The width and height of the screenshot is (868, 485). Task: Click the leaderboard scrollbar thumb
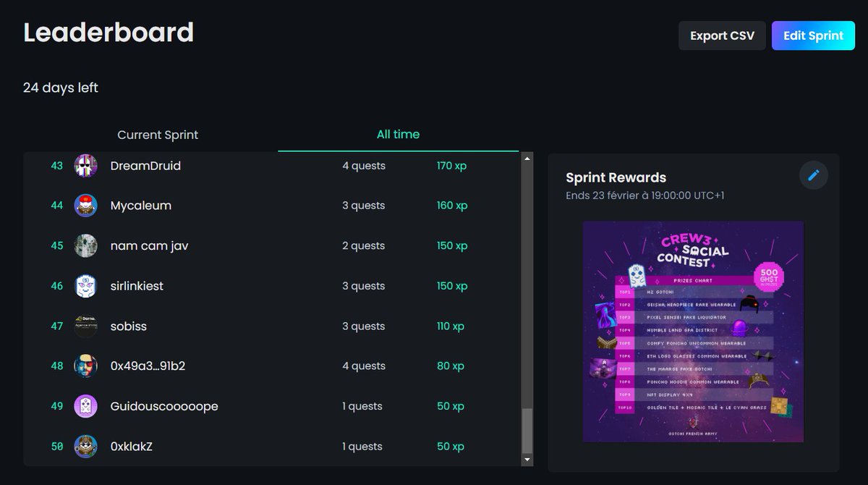[x=527, y=430]
